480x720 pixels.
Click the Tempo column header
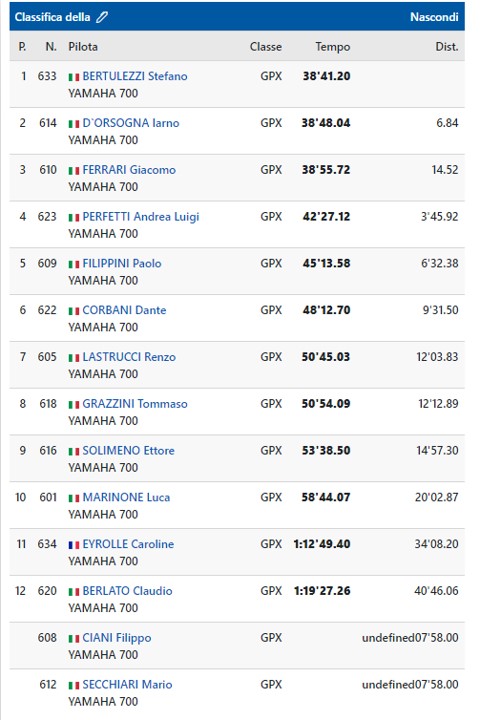click(x=333, y=47)
